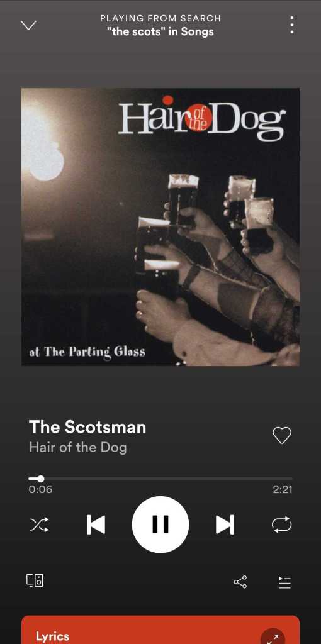The height and width of the screenshot is (644, 321).
Task: Toggle shuffle playback
Action: (x=40, y=525)
